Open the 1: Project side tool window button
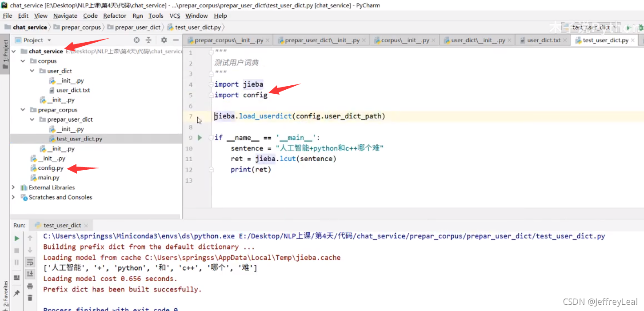Viewport: 644px width, 311px height. tap(5, 54)
